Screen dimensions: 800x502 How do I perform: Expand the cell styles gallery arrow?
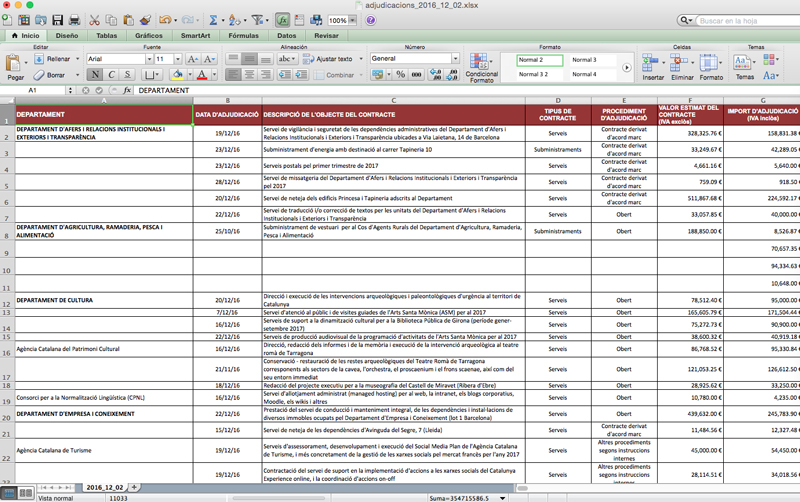point(627,67)
